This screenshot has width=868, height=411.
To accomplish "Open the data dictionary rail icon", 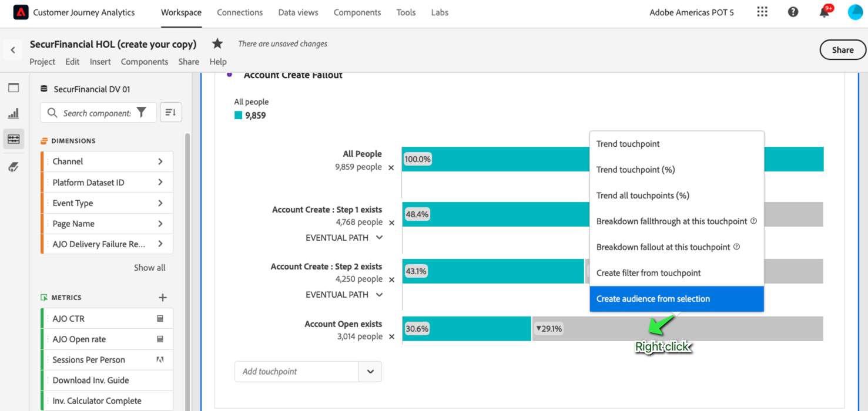I will (14, 167).
